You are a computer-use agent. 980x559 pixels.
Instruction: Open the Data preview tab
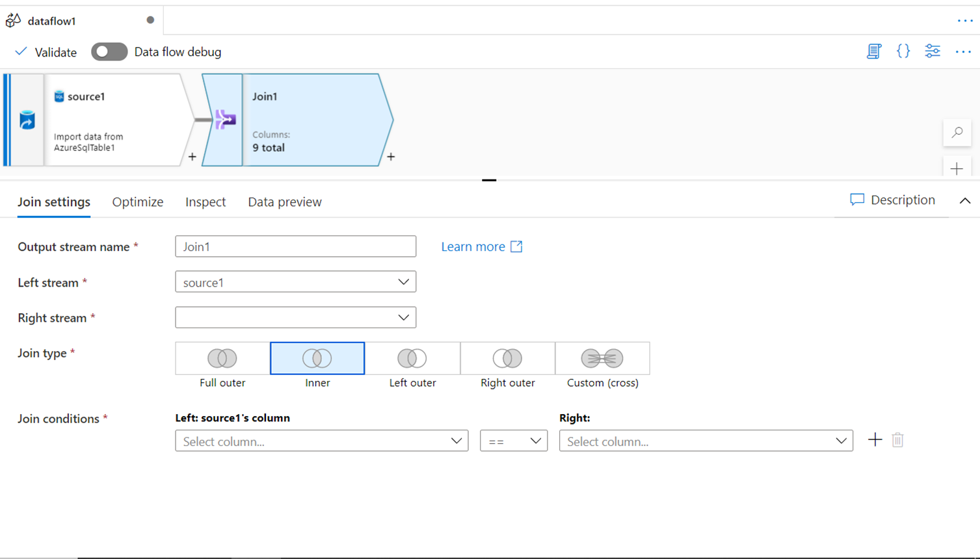coord(284,202)
